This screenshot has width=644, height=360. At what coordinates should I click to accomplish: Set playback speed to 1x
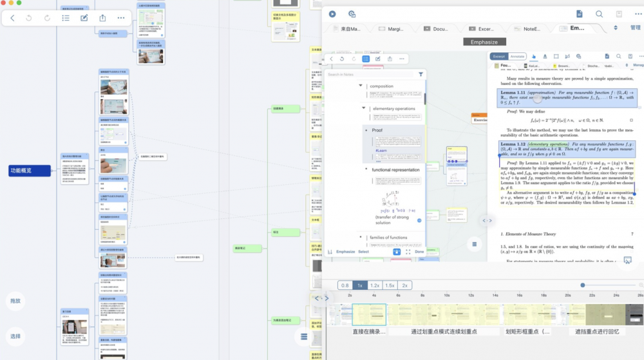360,285
